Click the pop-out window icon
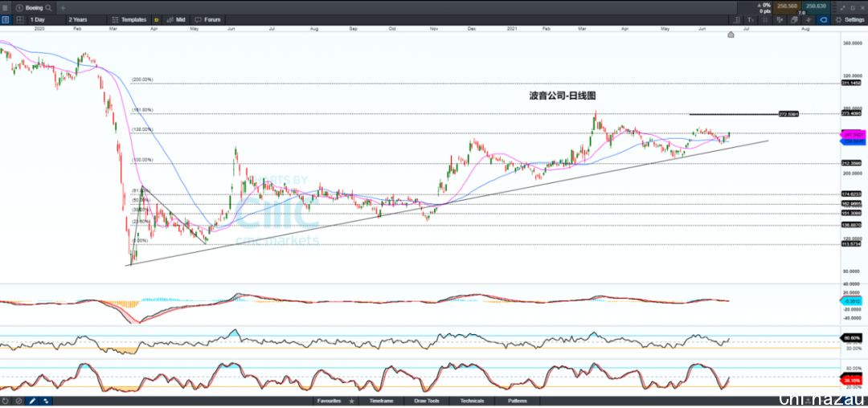 (853, 8)
